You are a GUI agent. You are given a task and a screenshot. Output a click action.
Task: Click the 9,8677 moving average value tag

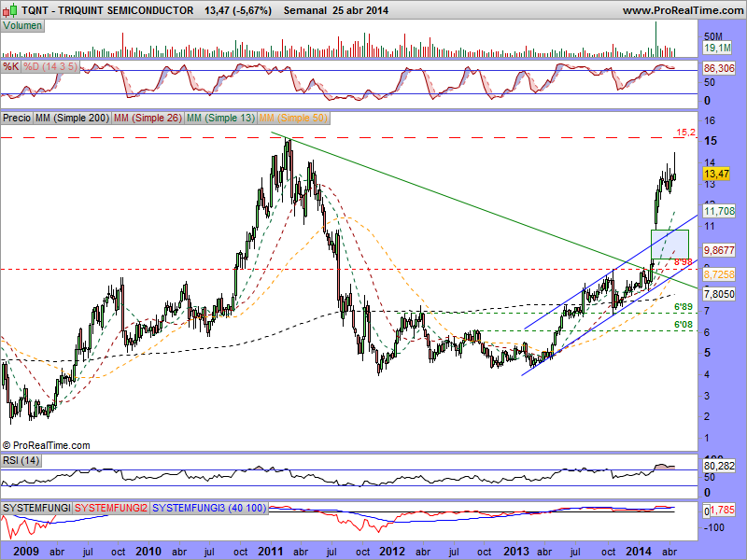pos(719,250)
